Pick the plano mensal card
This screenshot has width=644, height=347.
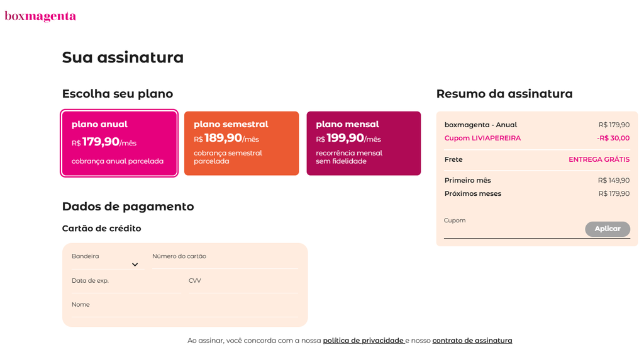(x=364, y=143)
